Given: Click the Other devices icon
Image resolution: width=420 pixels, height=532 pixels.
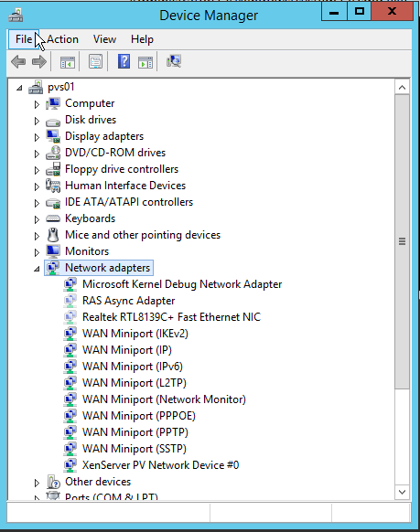Looking at the screenshot, I should coord(53,482).
